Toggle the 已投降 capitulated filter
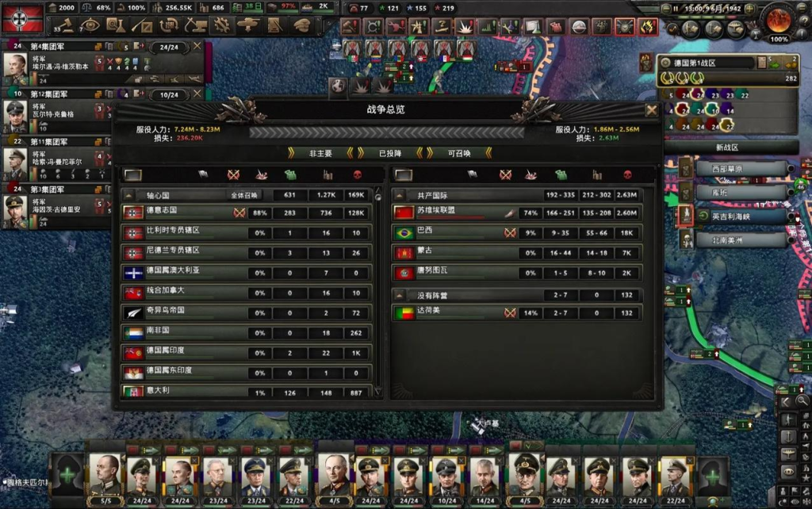Screen dimensions: 812x509 pyautogui.click(x=390, y=153)
